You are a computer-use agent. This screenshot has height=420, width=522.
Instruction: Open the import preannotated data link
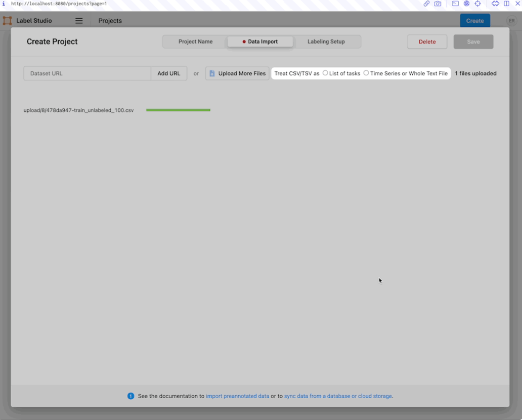tap(237, 396)
